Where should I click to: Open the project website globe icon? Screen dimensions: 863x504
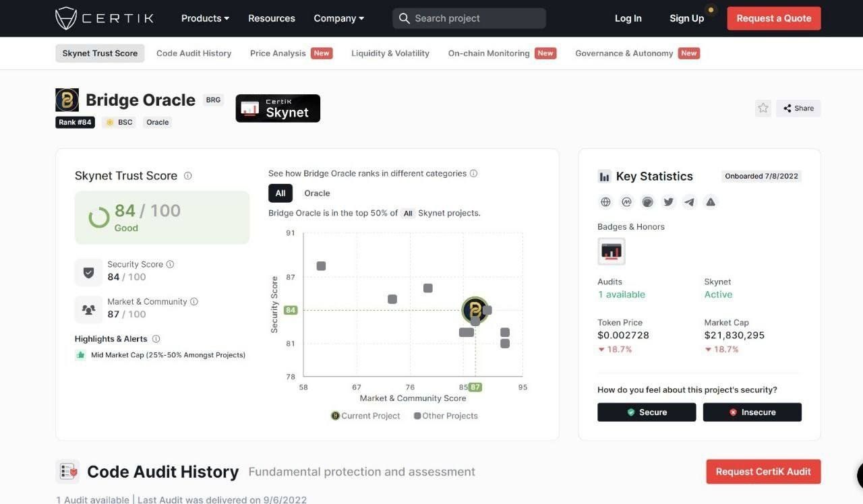click(x=605, y=201)
